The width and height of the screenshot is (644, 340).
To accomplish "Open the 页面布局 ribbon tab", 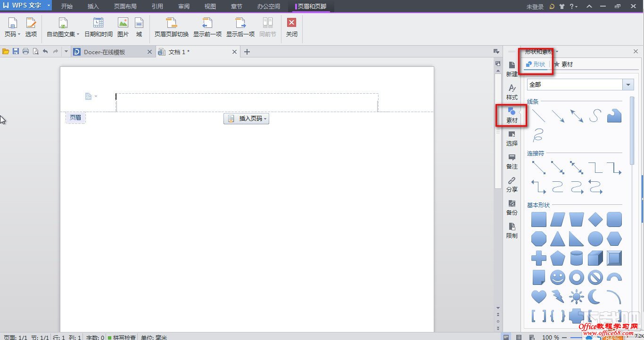I will point(125,7).
